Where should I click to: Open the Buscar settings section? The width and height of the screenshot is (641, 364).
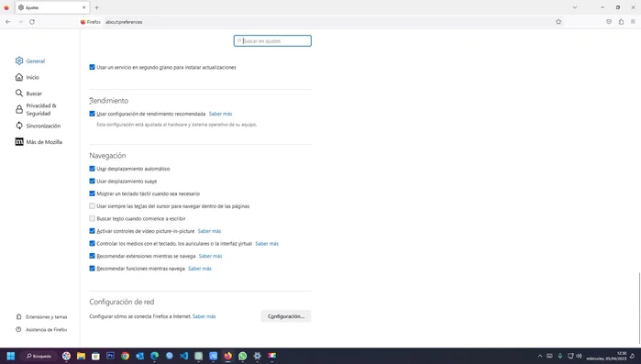click(28, 94)
